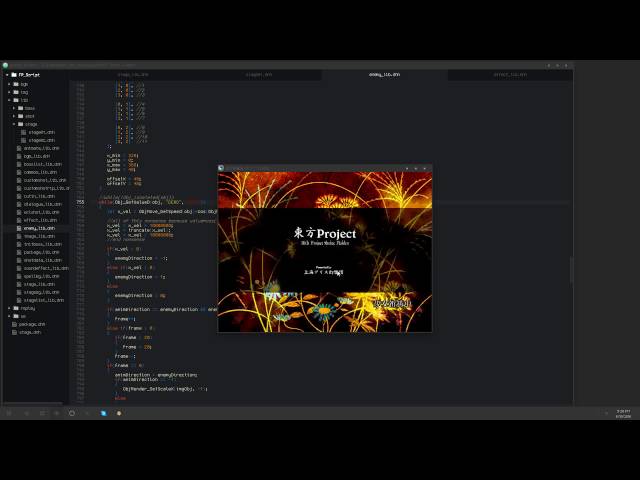Click the ObjRender_SetScaleX code line
Screen dimensions: 640x480
click(x=165, y=389)
